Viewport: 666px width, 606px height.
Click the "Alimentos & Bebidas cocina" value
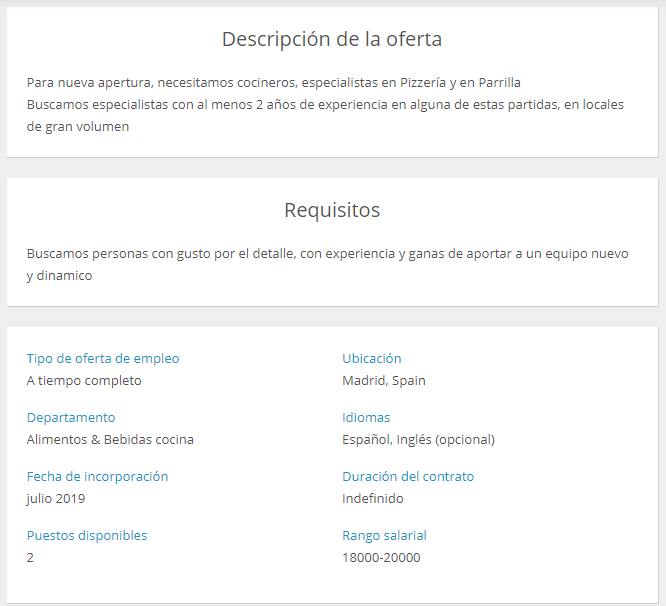tap(110, 439)
